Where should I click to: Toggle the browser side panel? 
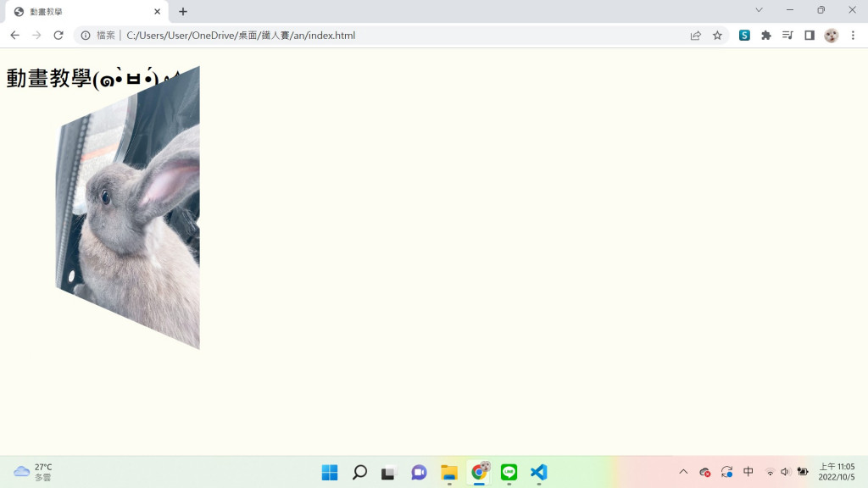point(810,36)
